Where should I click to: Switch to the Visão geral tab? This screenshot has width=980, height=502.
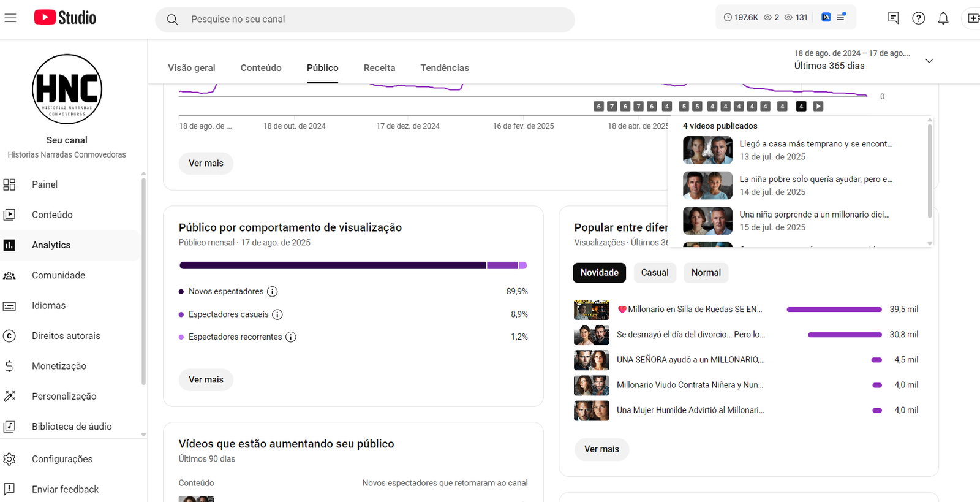click(192, 68)
